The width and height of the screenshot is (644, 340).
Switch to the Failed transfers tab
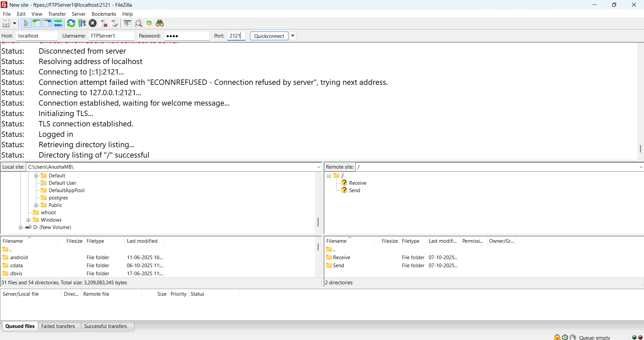click(58, 326)
